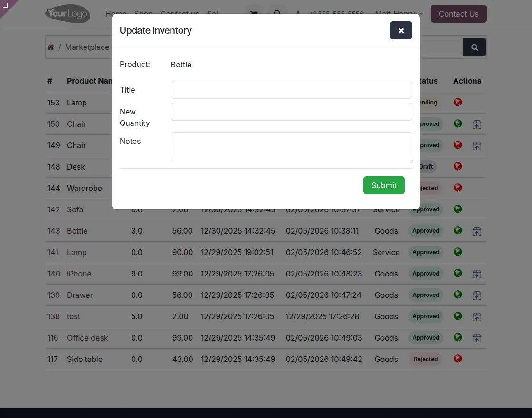
Task: Click the Wardrobe product name
Action: point(84,188)
